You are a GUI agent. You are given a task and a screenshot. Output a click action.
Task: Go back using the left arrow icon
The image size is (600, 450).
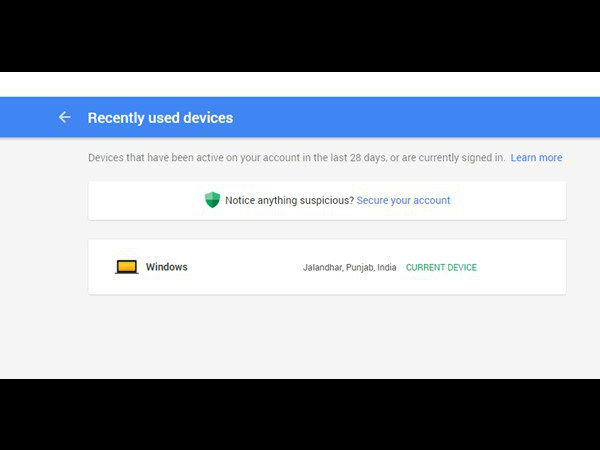[x=65, y=117]
